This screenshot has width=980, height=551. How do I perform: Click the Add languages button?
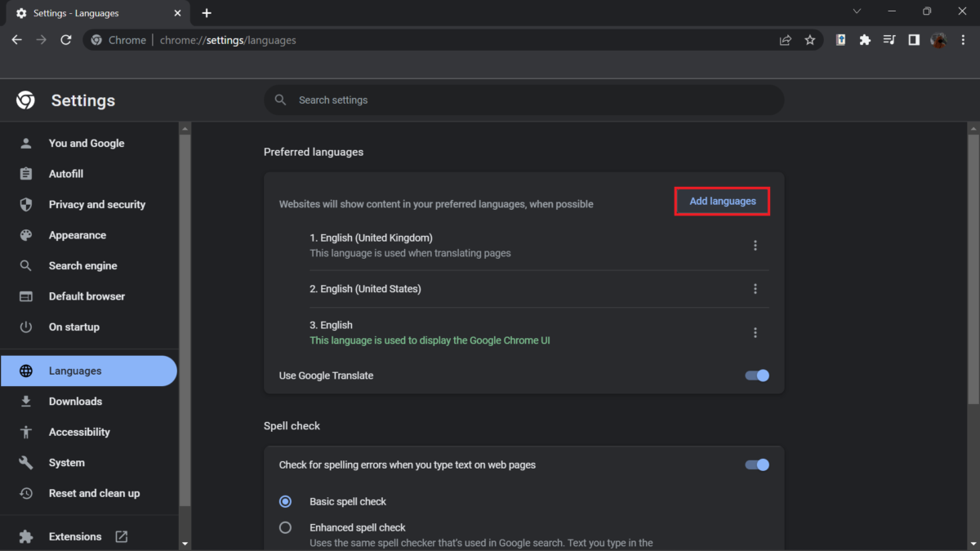pos(723,201)
